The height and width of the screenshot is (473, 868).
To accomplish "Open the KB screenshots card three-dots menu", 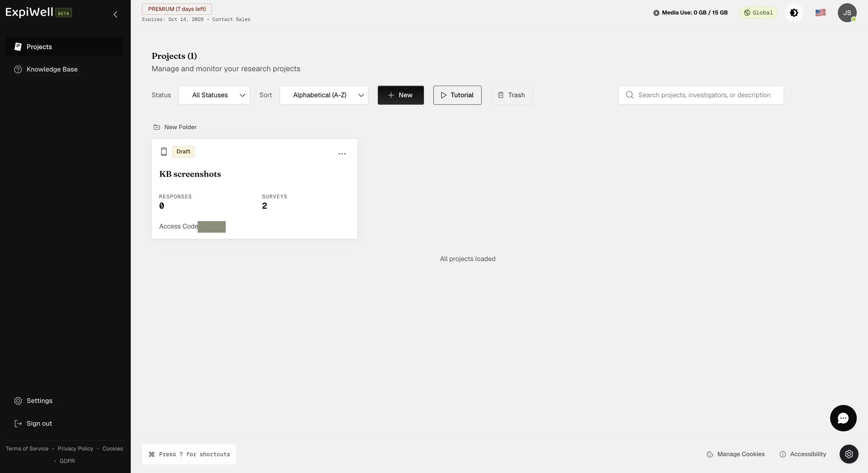I will click(x=342, y=153).
